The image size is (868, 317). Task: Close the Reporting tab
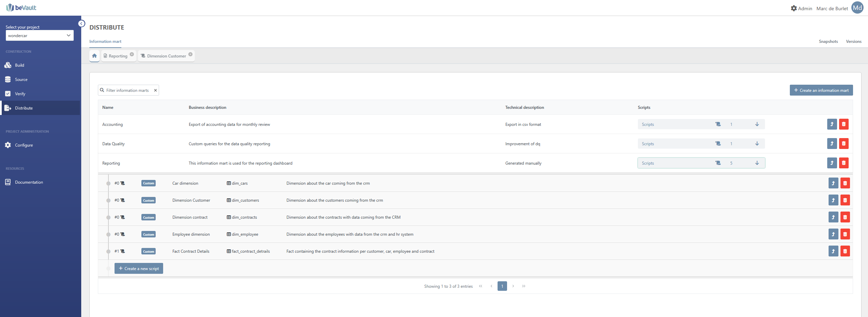click(x=132, y=54)
